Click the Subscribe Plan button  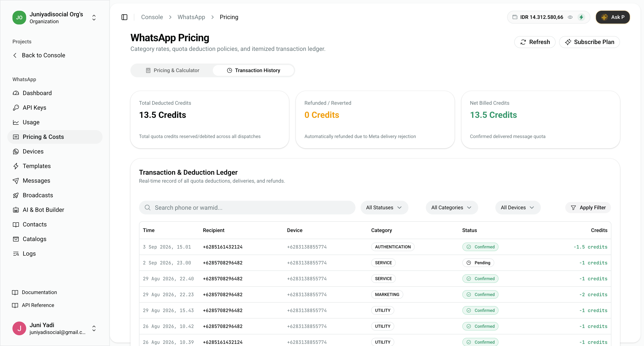[589, 42]
